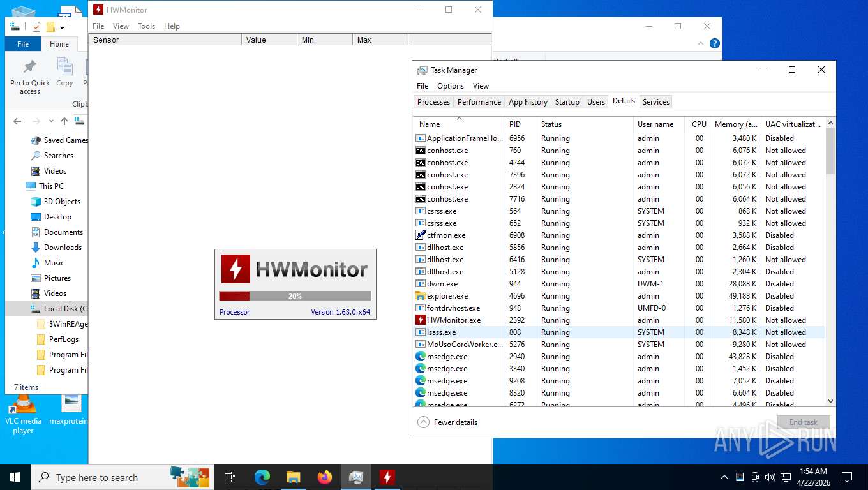Sort processes by the PID column header
Screen dimensions: 868x490
coord(521,124)
